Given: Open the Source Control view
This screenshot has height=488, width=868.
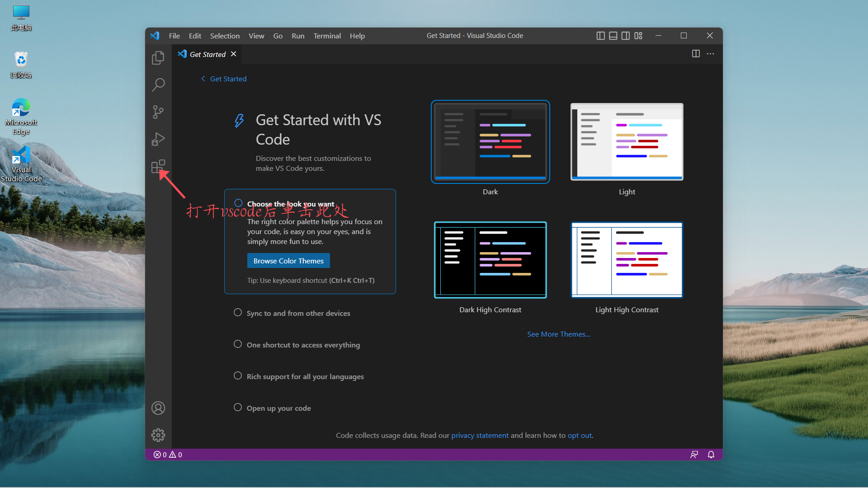Looking at the screenshot, I should click(158, 112).
